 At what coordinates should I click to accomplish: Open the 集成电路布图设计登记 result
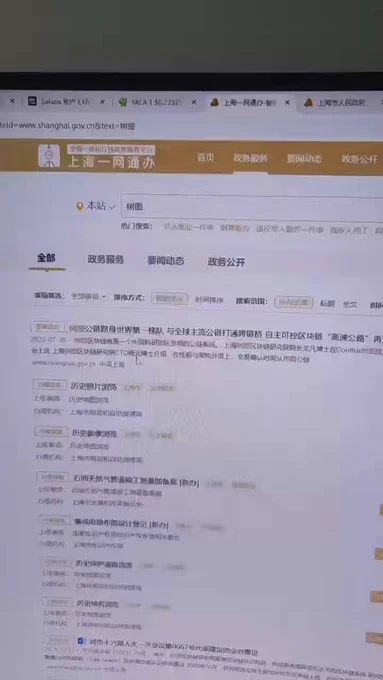[121, 523]
